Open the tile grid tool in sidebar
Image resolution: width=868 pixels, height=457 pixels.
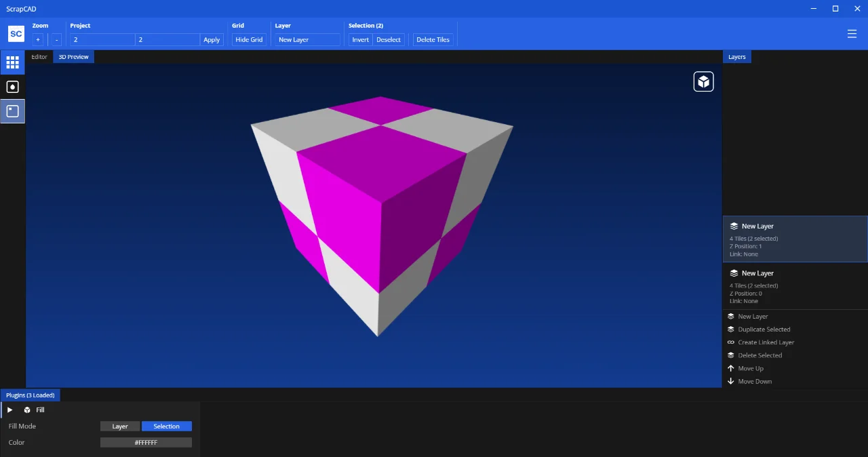click(12, 62)
